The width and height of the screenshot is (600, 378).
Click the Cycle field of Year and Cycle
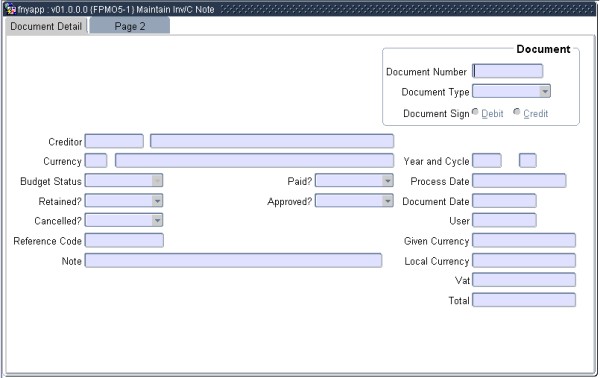coord(528,160)
